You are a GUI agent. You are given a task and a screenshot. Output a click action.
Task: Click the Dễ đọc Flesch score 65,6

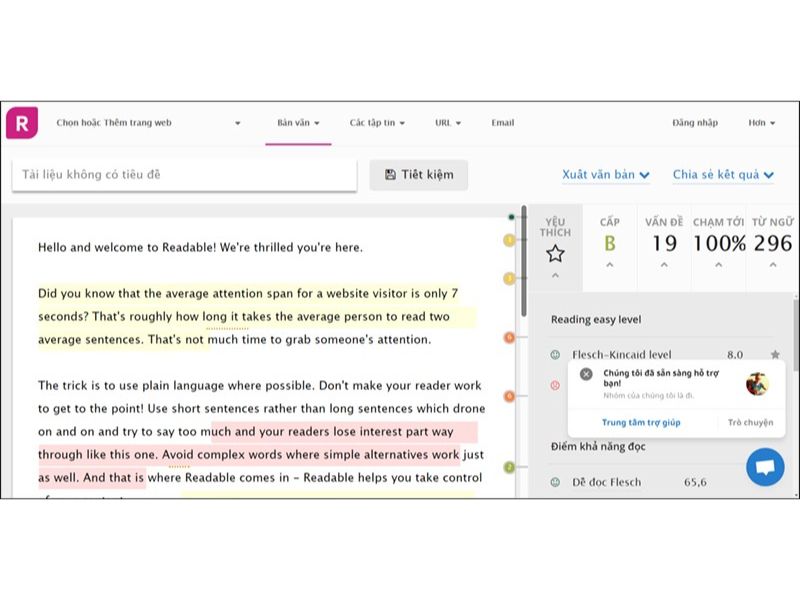695,482
